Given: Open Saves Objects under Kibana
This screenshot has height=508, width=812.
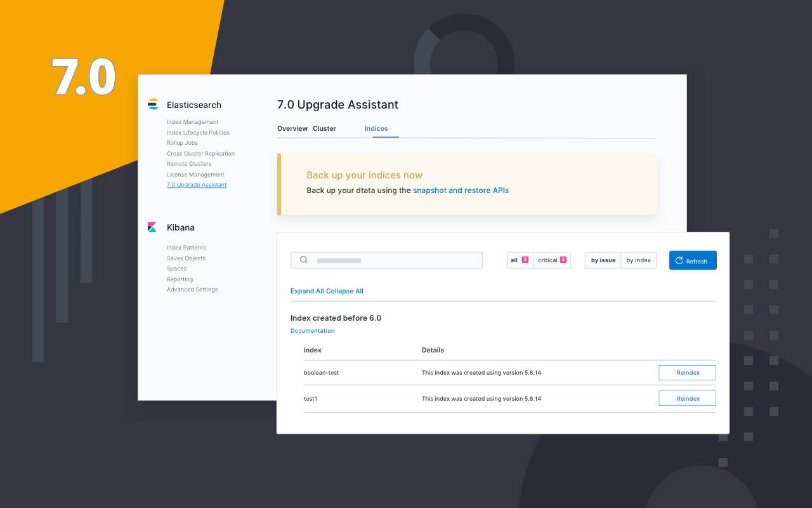Looking at the screenshot, I should (186, 258).
